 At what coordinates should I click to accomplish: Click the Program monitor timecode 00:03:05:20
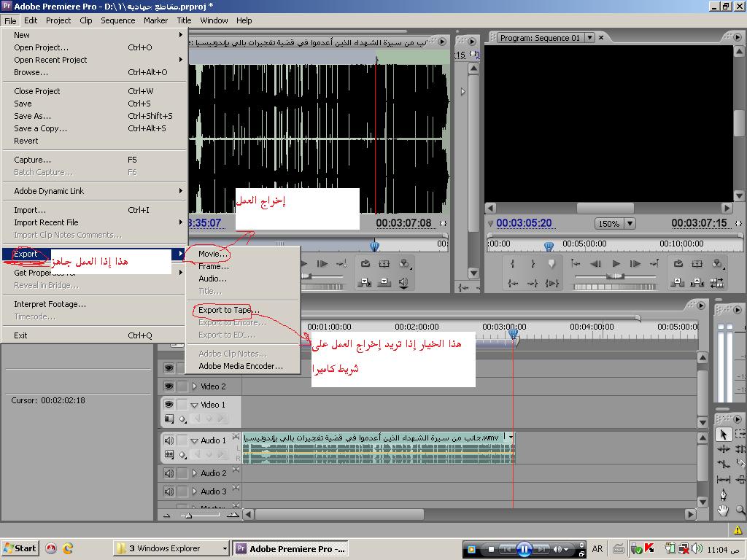pos(524,223)
